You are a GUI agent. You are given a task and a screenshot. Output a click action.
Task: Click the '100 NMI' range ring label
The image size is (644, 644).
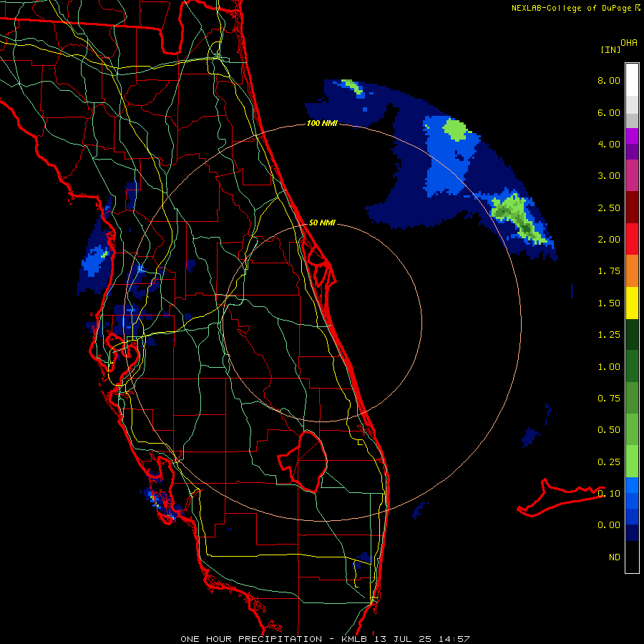point(323,123)
